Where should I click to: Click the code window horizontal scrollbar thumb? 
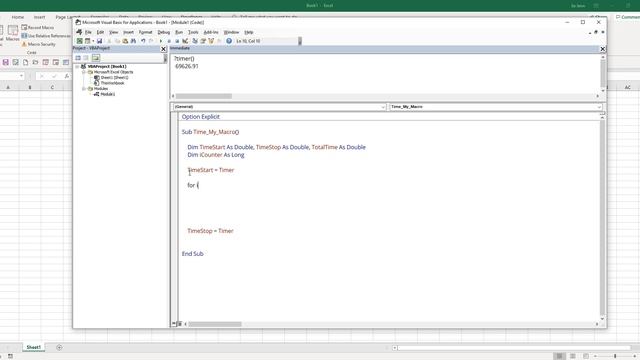[215, 324]
